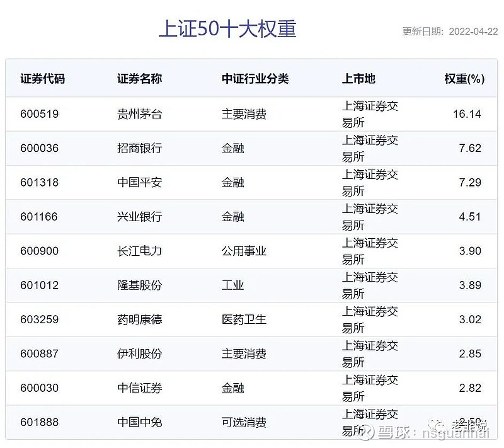Select the 证券名称 column header
This screenshot has height=448, width=504.
139,79
